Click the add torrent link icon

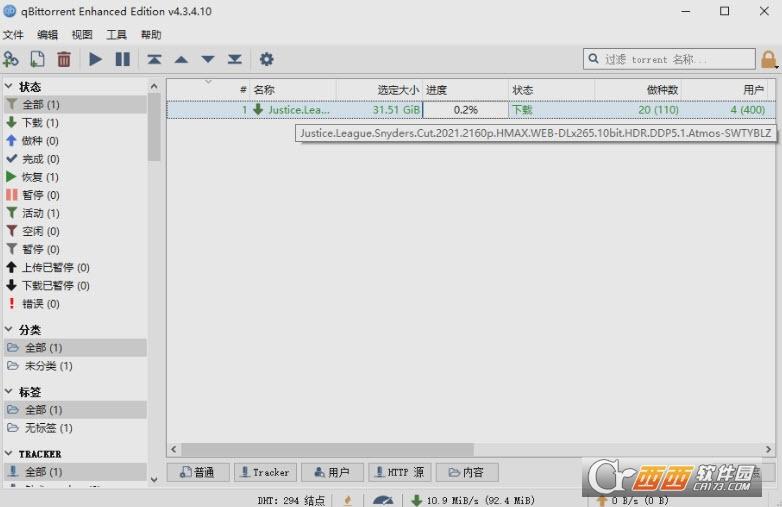click(10, 59)
